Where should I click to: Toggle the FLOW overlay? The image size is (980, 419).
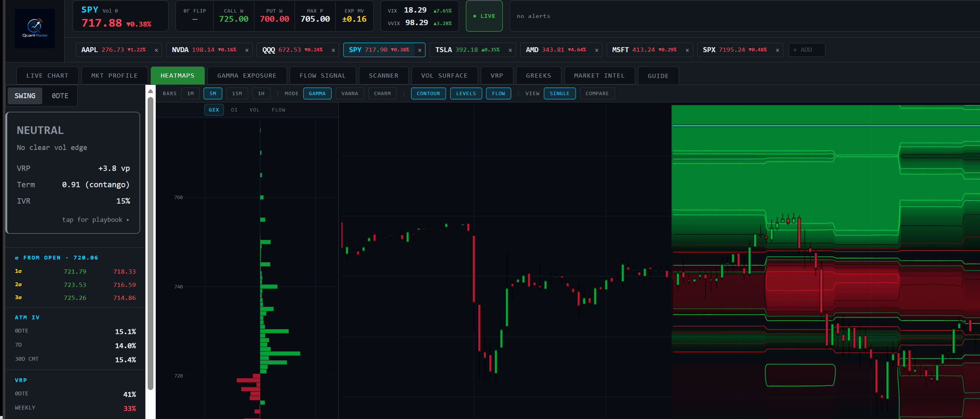click(x=498, y=94)
